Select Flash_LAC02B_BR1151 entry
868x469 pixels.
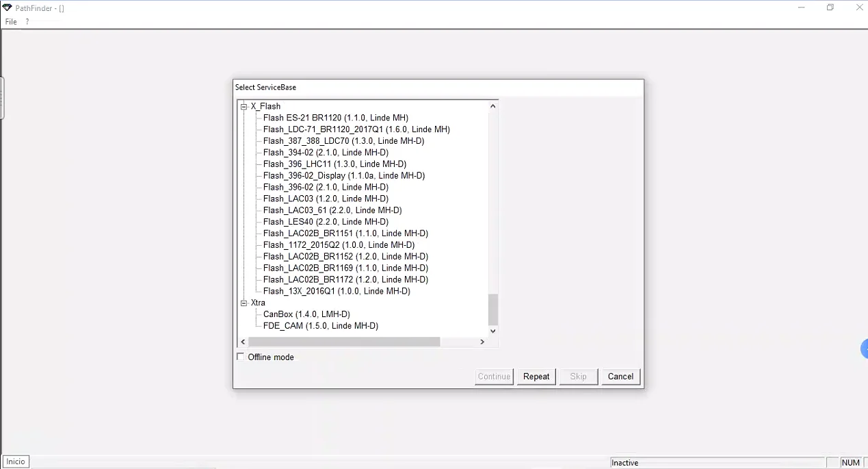(x=345, y=234)
